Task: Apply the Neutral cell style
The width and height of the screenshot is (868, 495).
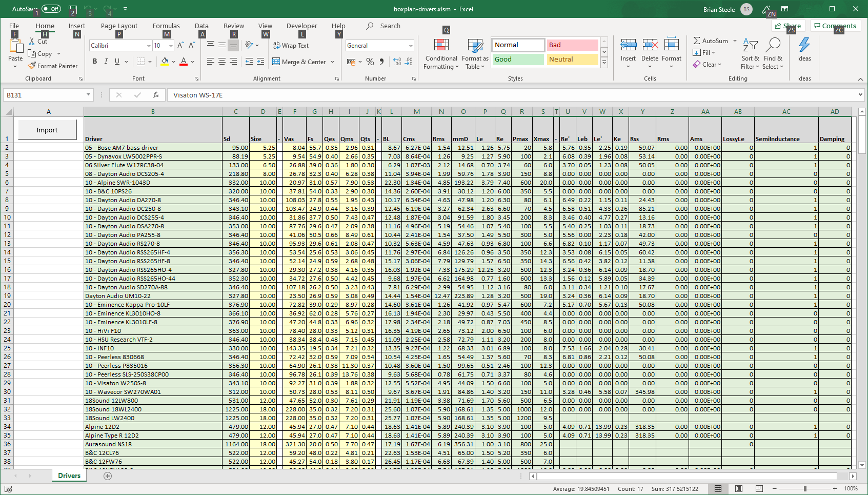Action: point(572,60)
